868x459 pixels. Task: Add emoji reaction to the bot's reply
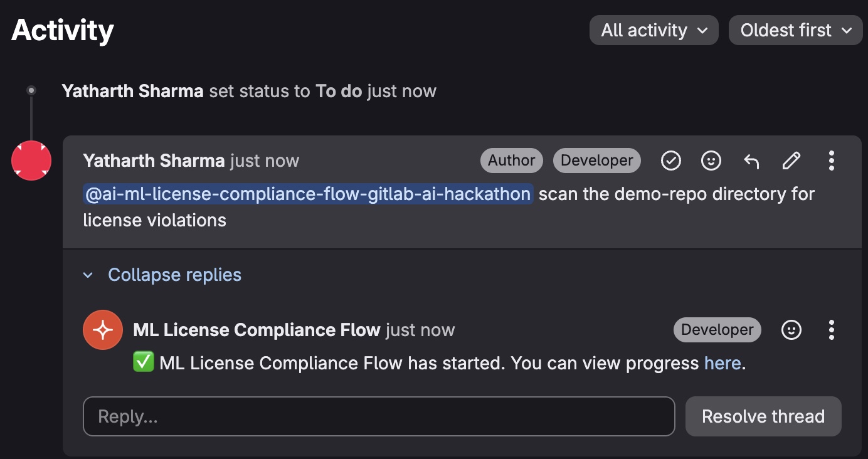[791, 329]
